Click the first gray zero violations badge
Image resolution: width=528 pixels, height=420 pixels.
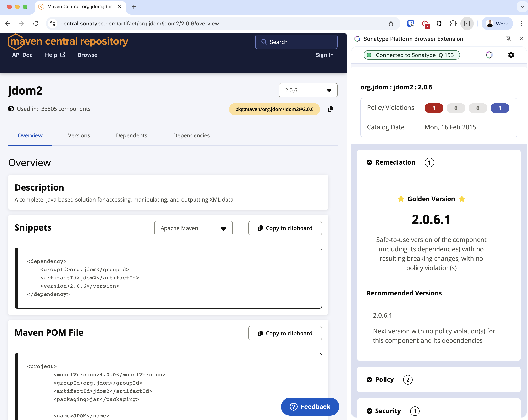(456, 108)
